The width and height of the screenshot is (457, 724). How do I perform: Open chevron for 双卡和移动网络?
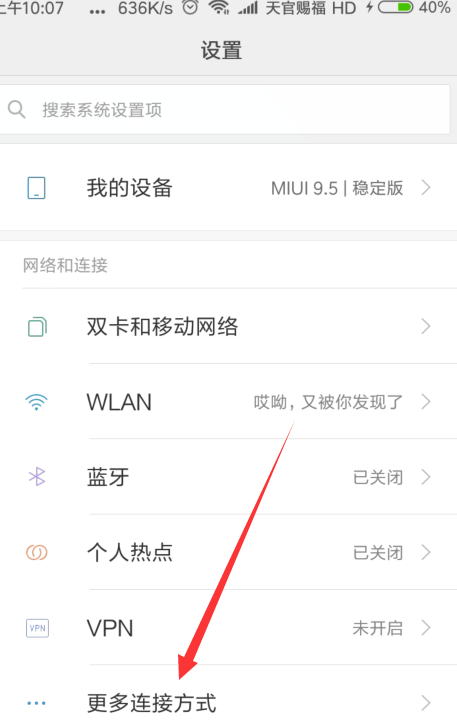426,327
